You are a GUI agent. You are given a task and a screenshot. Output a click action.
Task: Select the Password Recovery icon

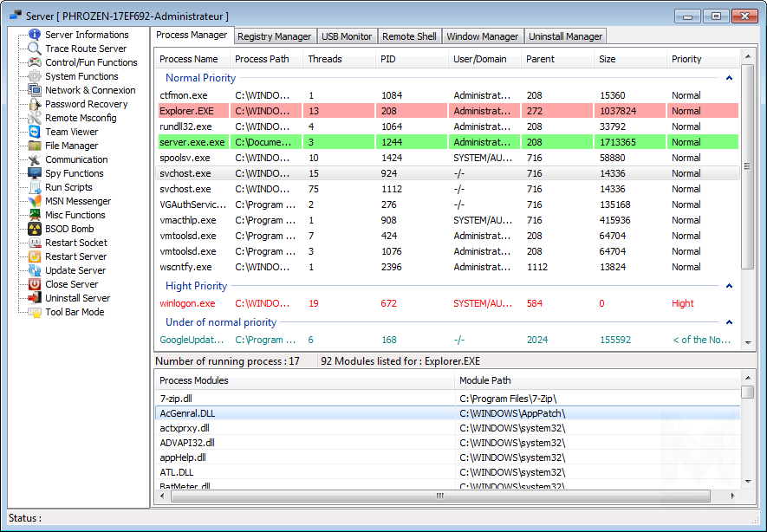[x=35, y=104]
